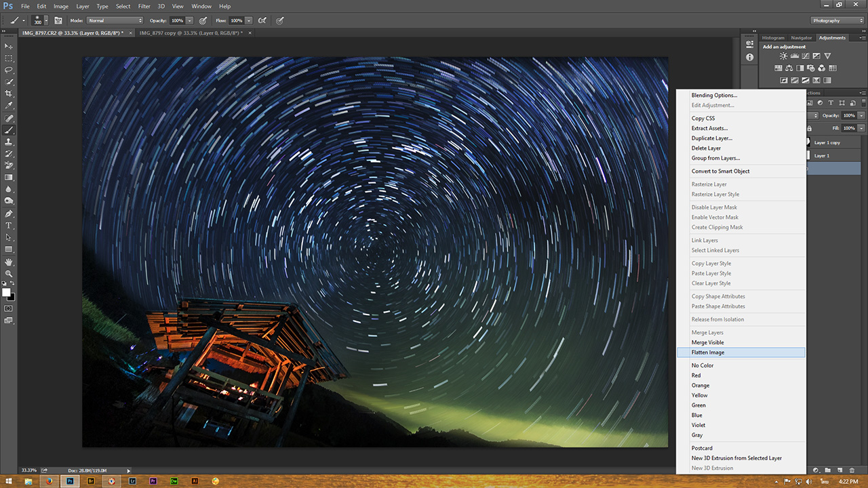
Task: Select the Hand tool
Action: point(9,262)
